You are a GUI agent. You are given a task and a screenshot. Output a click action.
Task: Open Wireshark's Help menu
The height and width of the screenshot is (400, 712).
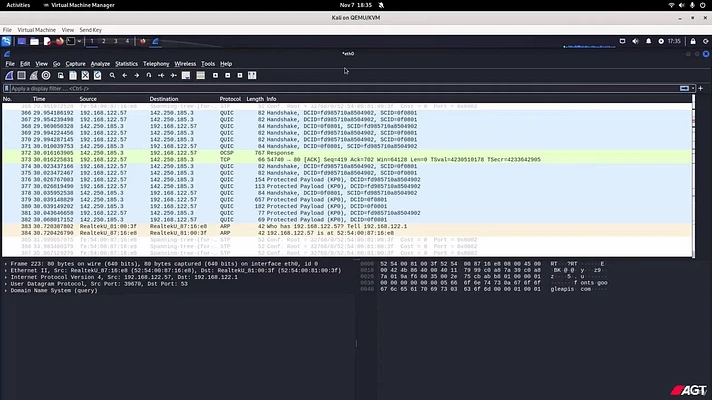coord(226,64)
